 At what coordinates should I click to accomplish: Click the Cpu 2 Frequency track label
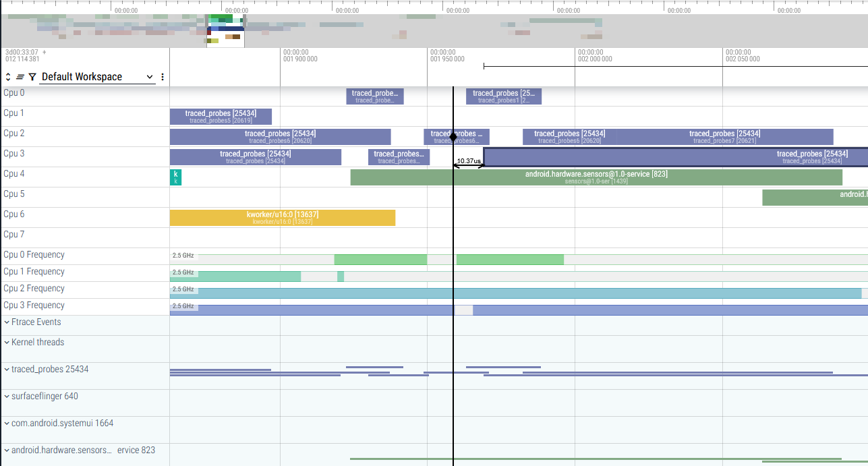pyautogui.click(x=34, y=289)
